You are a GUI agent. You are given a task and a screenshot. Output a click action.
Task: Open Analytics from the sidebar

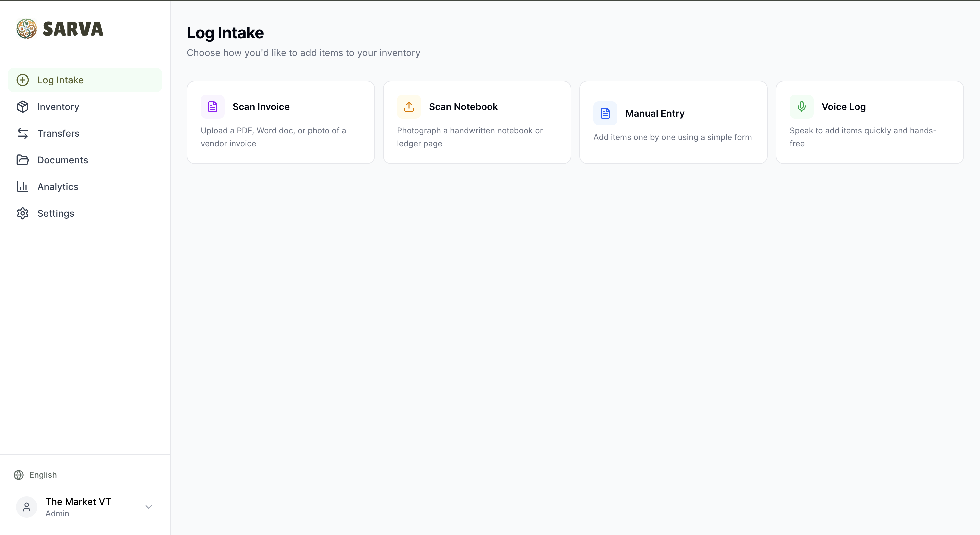58,186
